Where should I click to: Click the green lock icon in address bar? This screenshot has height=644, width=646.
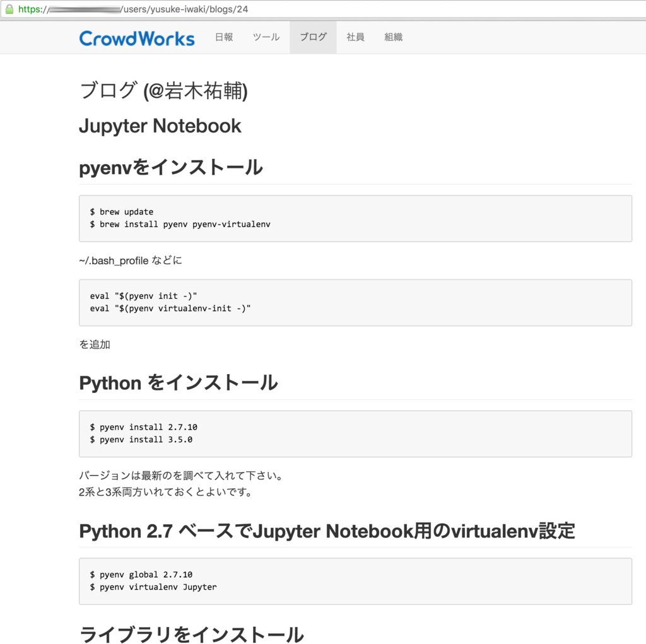(9, 9)
